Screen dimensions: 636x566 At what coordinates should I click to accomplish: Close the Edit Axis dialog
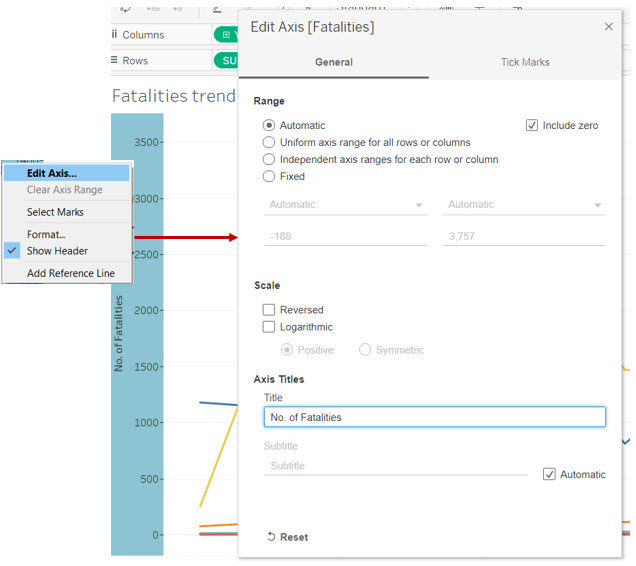coord(609,27)
